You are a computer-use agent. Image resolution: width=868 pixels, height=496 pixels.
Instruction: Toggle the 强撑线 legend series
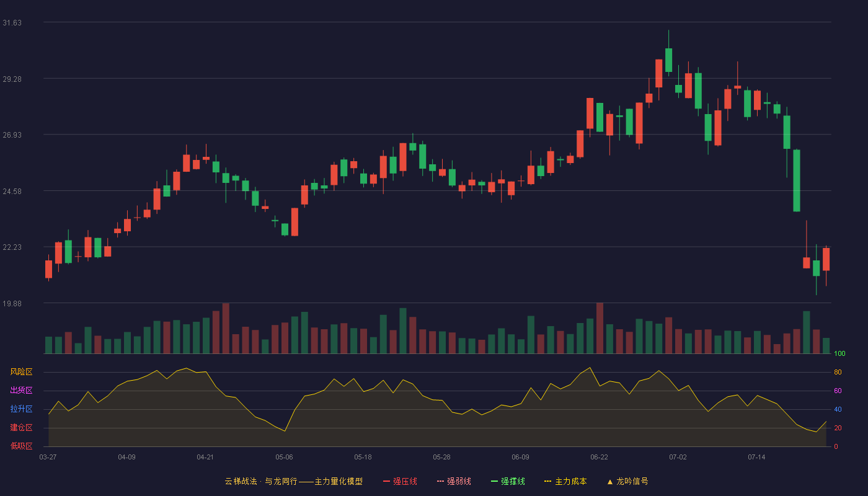(x=508, y=481)
